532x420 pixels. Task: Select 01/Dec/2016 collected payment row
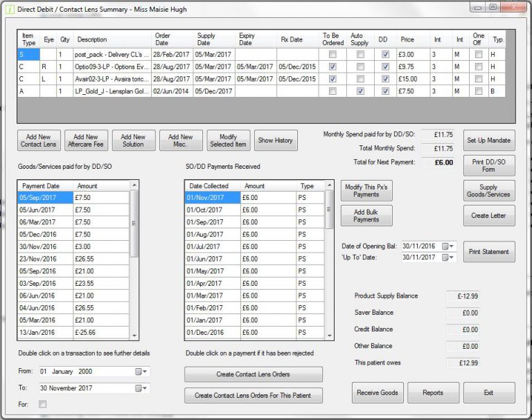coord(254,333)
